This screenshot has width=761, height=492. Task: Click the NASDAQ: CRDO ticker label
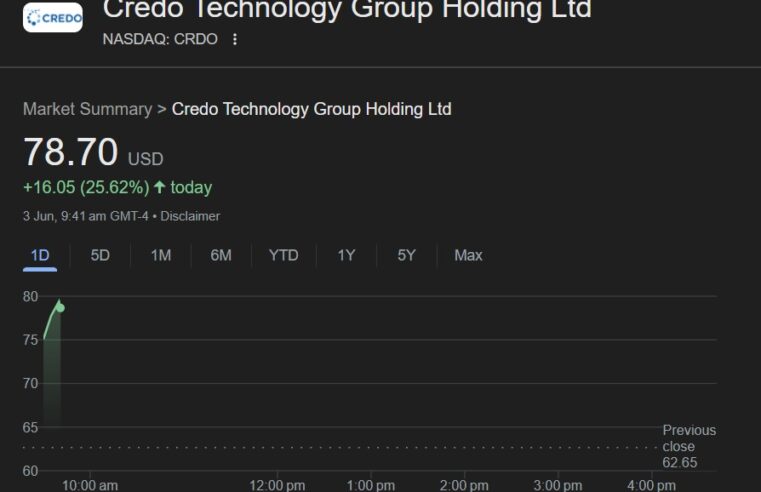(160, 39)
